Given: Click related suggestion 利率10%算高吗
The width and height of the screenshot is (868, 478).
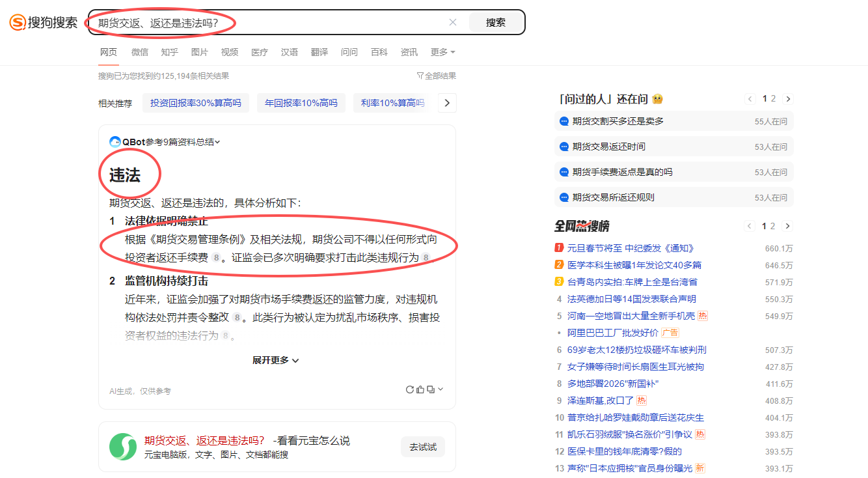Looking at the screenshot, I should click(x=392, y=103).
